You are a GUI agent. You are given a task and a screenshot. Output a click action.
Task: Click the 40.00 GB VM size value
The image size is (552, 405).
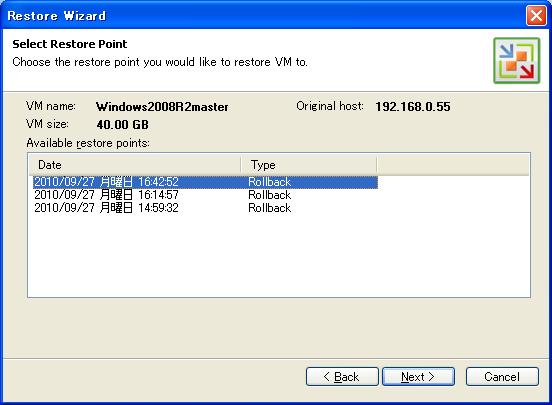[x=122, y=125]
